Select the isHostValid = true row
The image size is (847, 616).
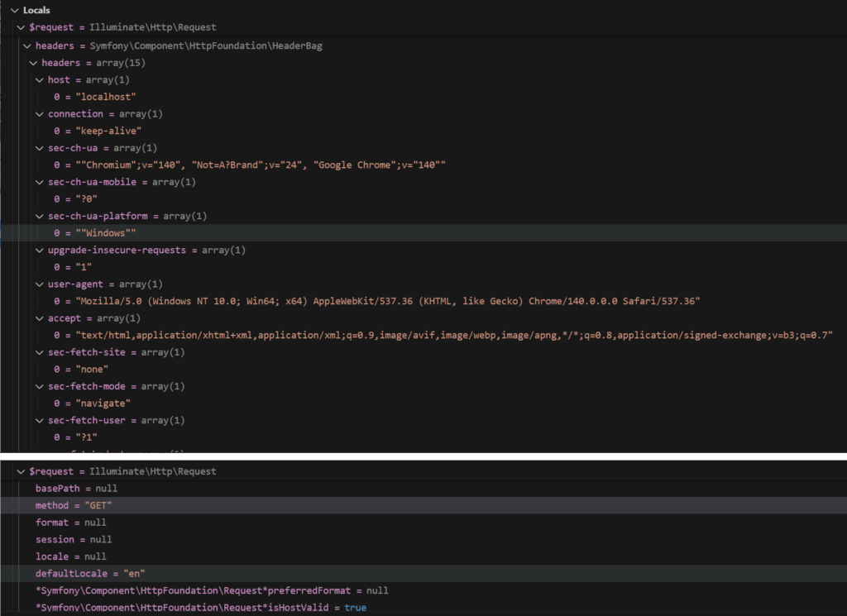[x=423, y=608]
